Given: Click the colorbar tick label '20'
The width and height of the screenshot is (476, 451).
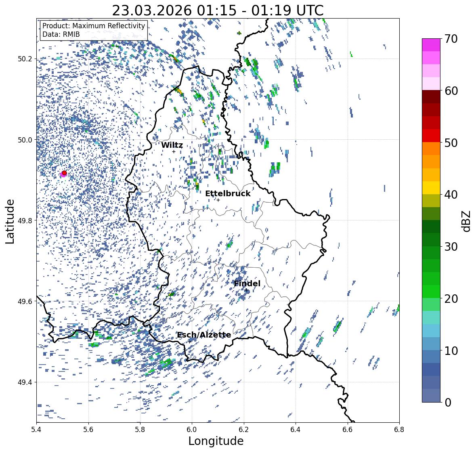Looking at the screenshot, I should tap(451, 299).
